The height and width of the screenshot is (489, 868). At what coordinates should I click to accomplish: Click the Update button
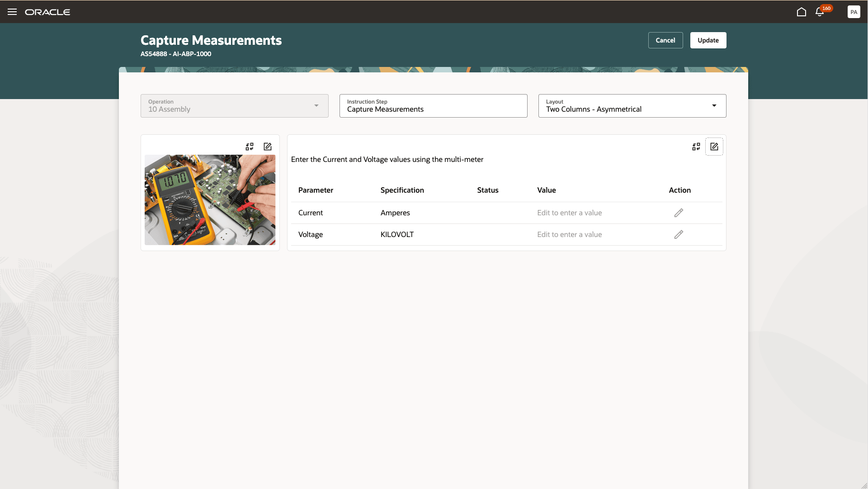coord(708,40)
